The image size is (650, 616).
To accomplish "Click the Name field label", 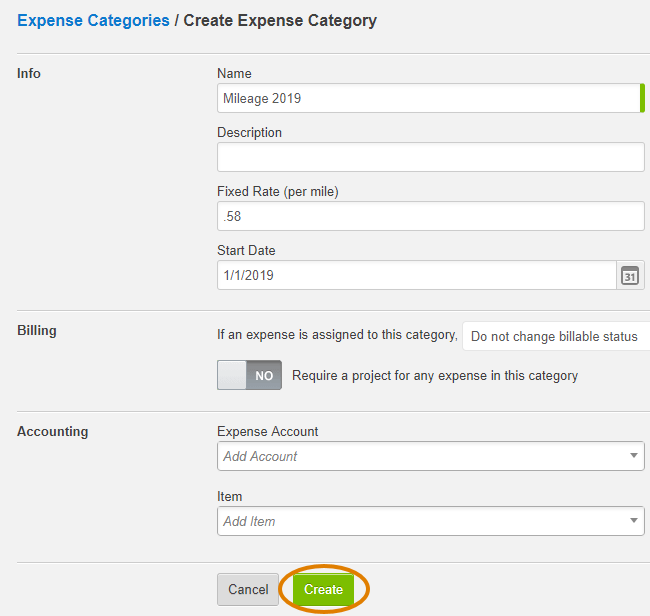I will [234, 73].
